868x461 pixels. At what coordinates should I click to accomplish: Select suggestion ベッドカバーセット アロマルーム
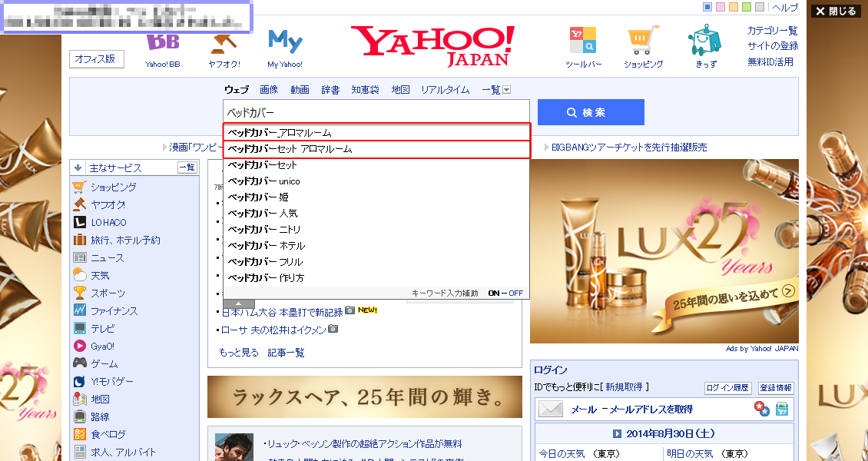[x=376, y=149]
